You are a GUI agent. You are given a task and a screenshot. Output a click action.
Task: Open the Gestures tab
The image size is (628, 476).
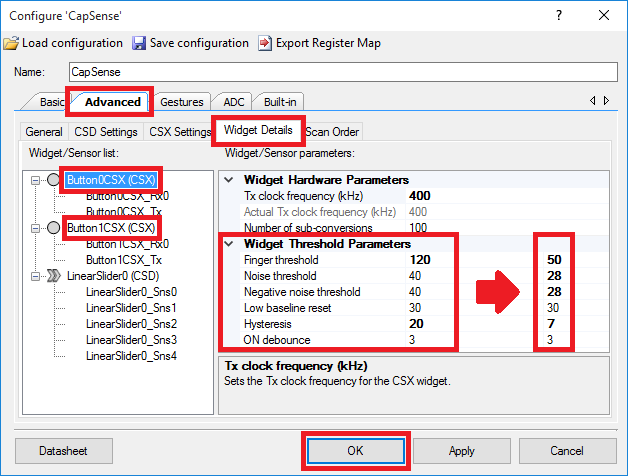tap(182, 102)
